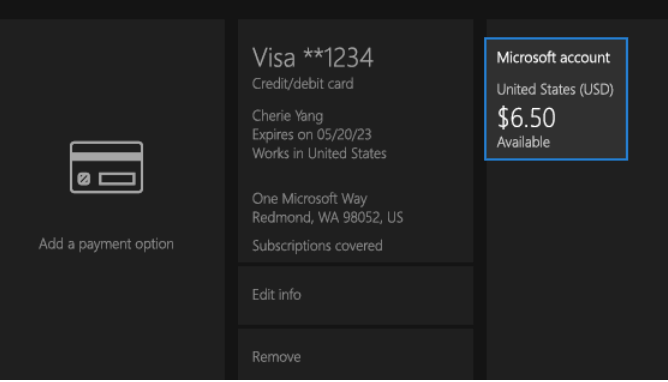The width and height of the screenshot is (668, 382).
Task: Click the United States (USD) label
Action: (555, 89)
